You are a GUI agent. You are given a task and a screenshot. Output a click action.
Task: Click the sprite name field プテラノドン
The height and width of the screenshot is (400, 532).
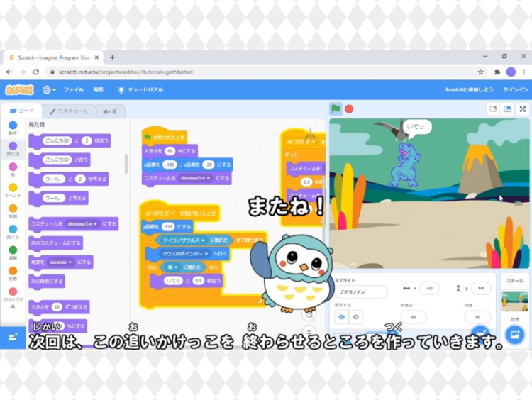361,291
